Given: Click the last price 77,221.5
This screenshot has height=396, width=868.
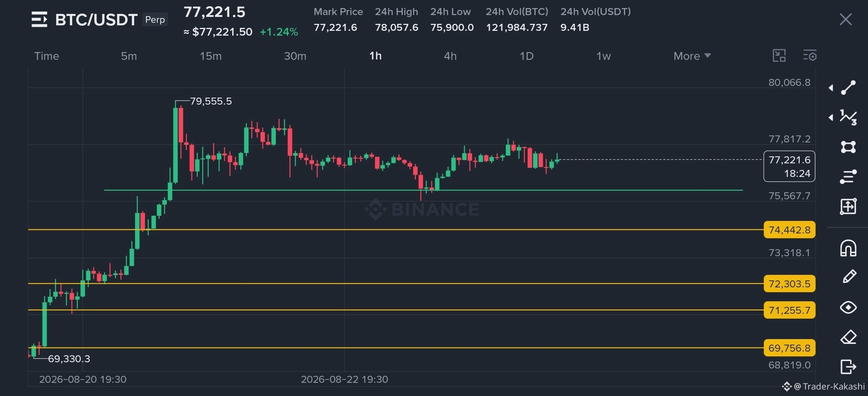Looking at the screenshot, I should click(x=214, y=12).
